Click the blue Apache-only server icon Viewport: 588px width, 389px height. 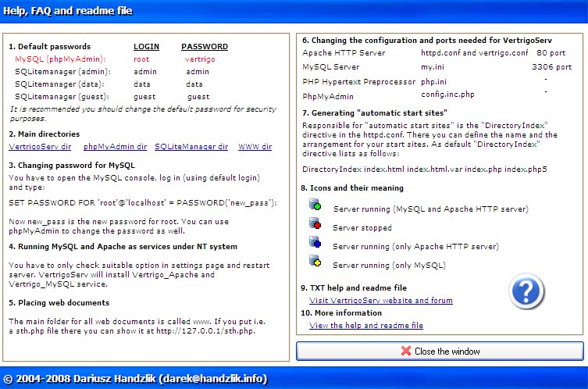point(315,242)
